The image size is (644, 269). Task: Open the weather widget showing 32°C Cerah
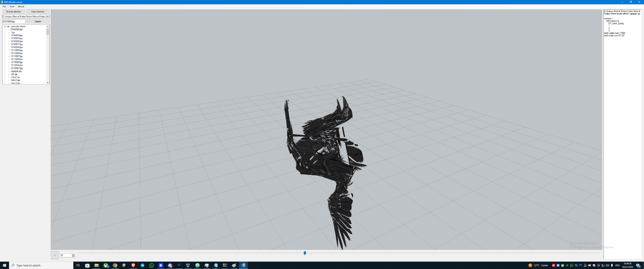click(x=538, y=265)
